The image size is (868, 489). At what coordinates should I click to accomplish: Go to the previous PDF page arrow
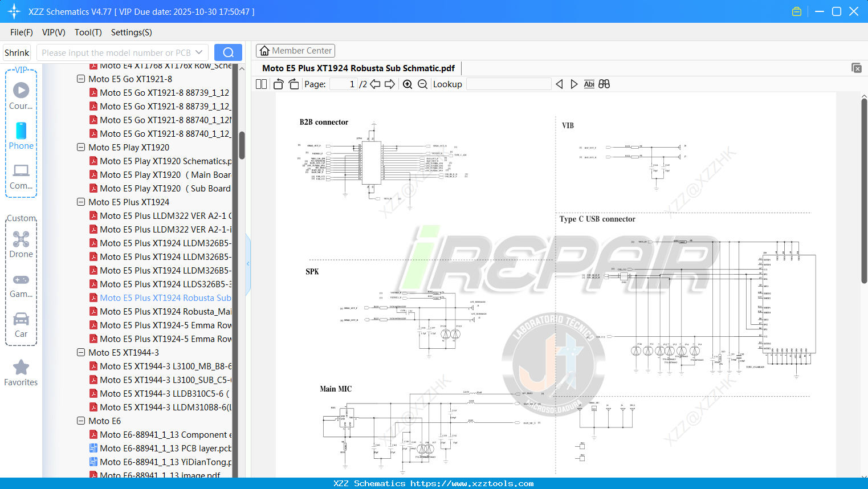[375, 84]
